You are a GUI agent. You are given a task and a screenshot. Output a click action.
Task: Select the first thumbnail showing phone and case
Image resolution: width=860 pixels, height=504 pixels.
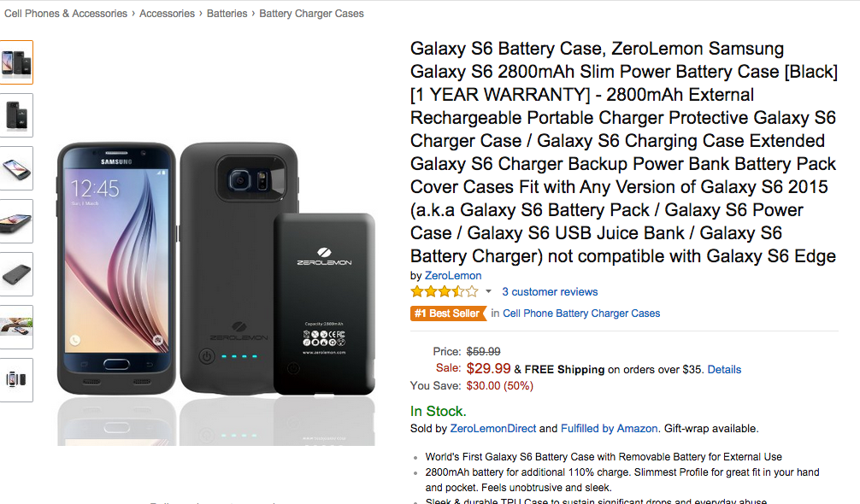pyautogui.click(x=16, y=62)
